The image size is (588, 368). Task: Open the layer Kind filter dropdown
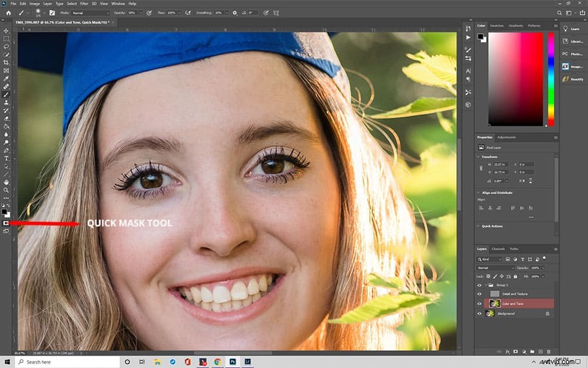tap(489, 259)
